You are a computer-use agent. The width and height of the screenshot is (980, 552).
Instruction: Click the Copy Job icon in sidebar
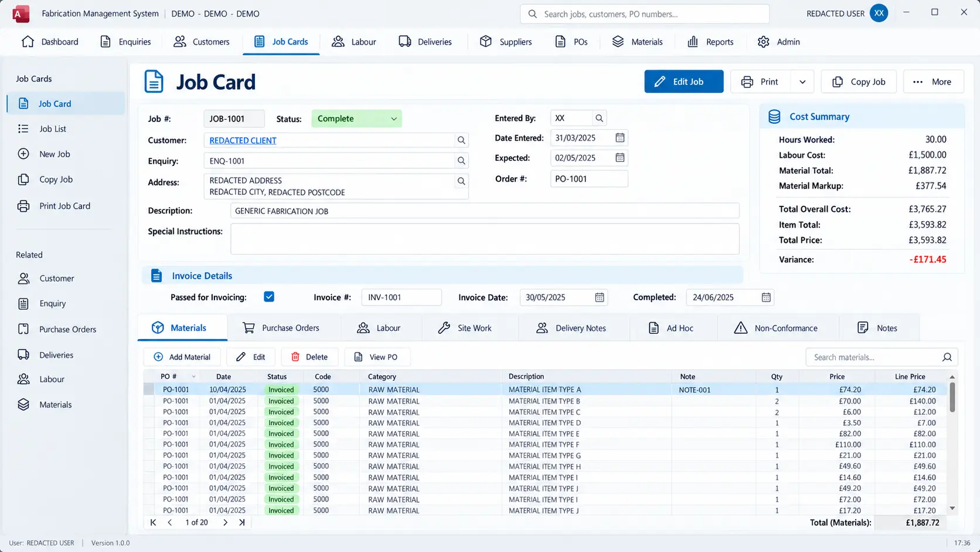pos(23,180)
